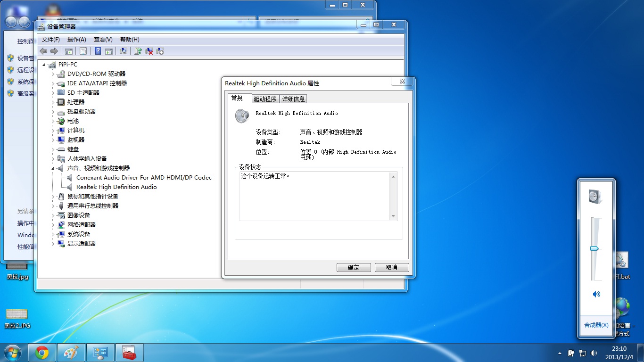644x362 pixels.
Task: Click the uninstall device icon with red X
Action: click(149, 51)
